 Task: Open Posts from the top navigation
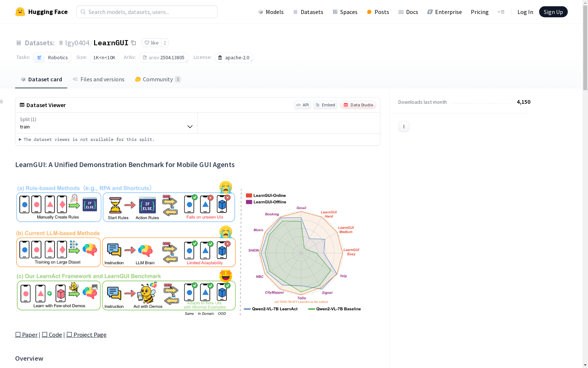378,12
